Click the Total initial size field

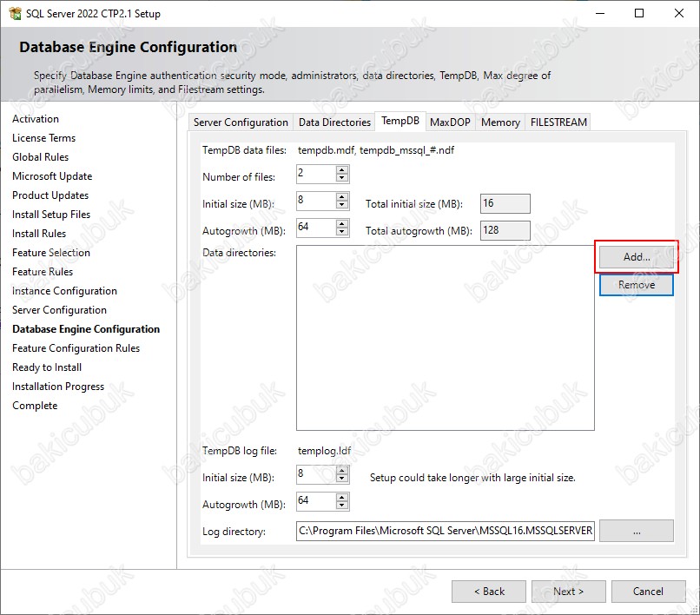pos(505,203)
